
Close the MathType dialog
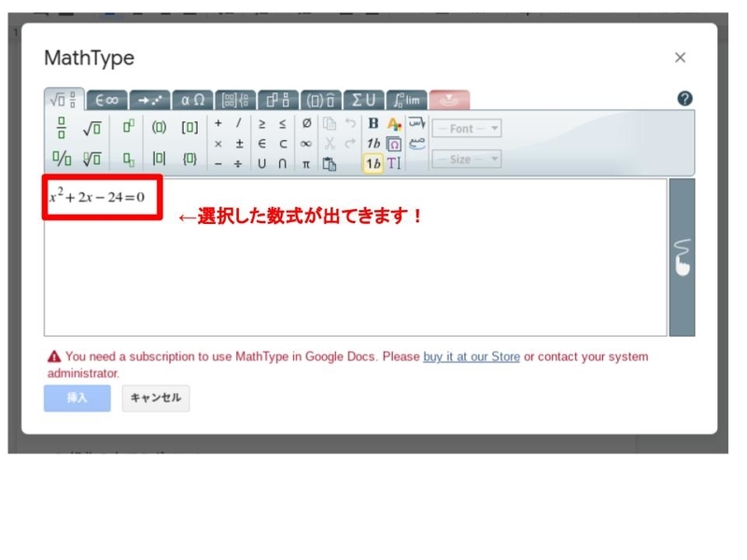(680, 58)
